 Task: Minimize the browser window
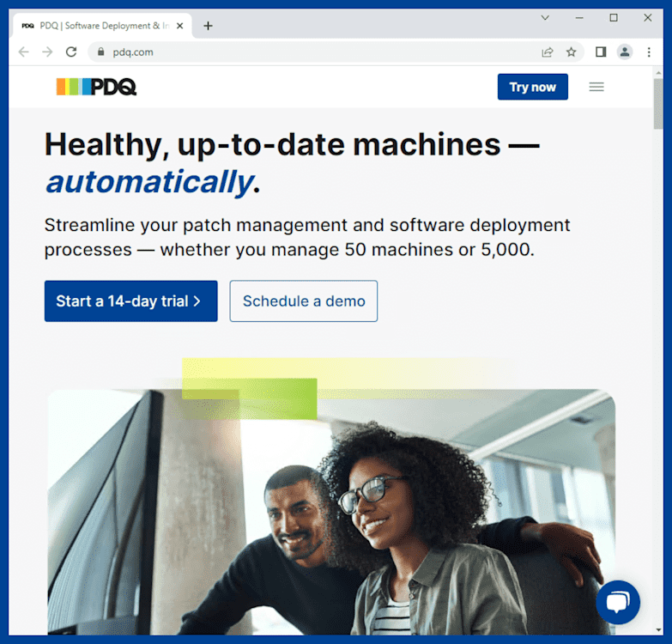[579, 17]
